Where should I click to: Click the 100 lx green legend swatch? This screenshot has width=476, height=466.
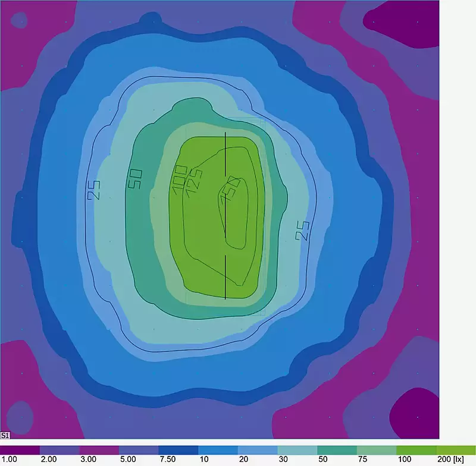coord(416,449)
